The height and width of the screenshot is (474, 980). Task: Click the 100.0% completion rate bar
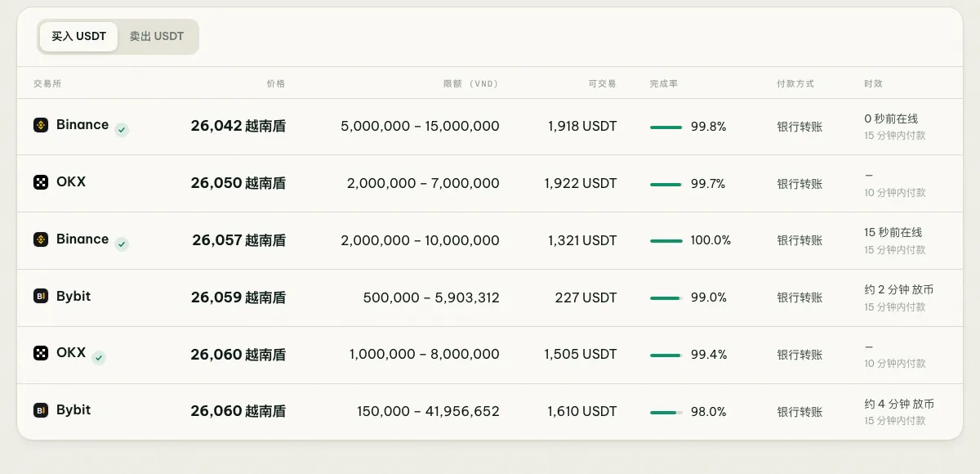pyautogui.click(x=666, y=241)
